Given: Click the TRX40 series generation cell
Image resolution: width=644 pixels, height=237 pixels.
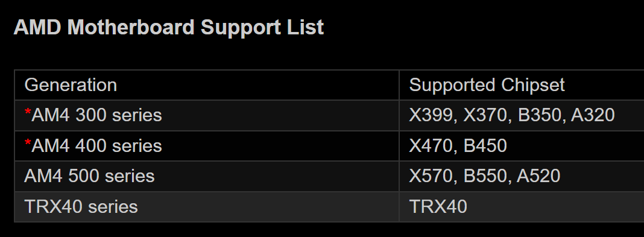Looking at the screenshot, I should pos(207,207).
